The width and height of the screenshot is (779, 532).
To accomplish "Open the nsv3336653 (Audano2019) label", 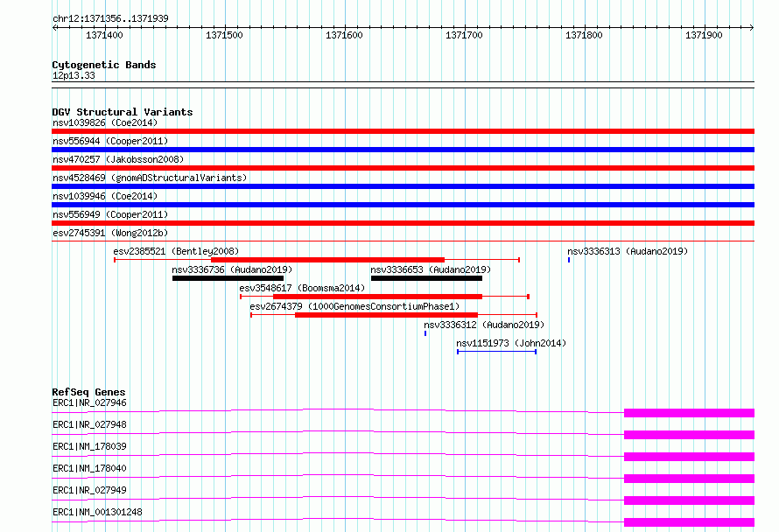I will [431, 269].
